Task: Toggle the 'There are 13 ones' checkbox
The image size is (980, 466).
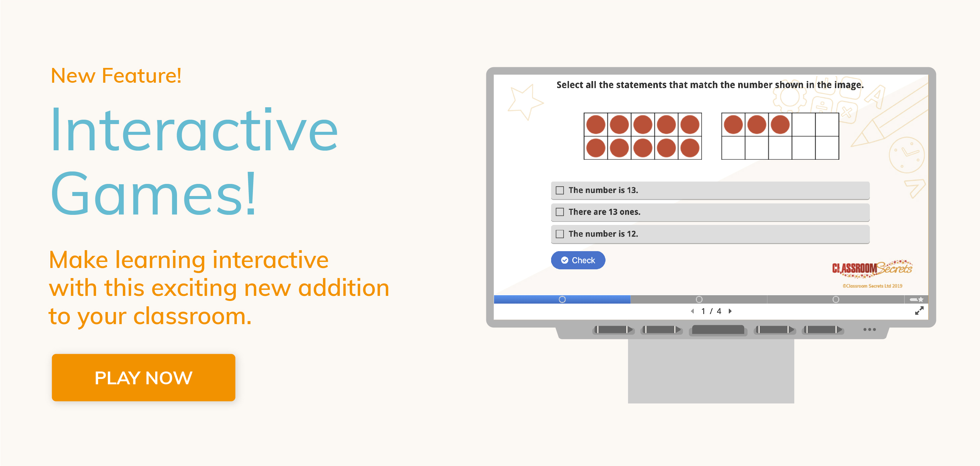Action: pyautogui.click(x=559, y=211)
